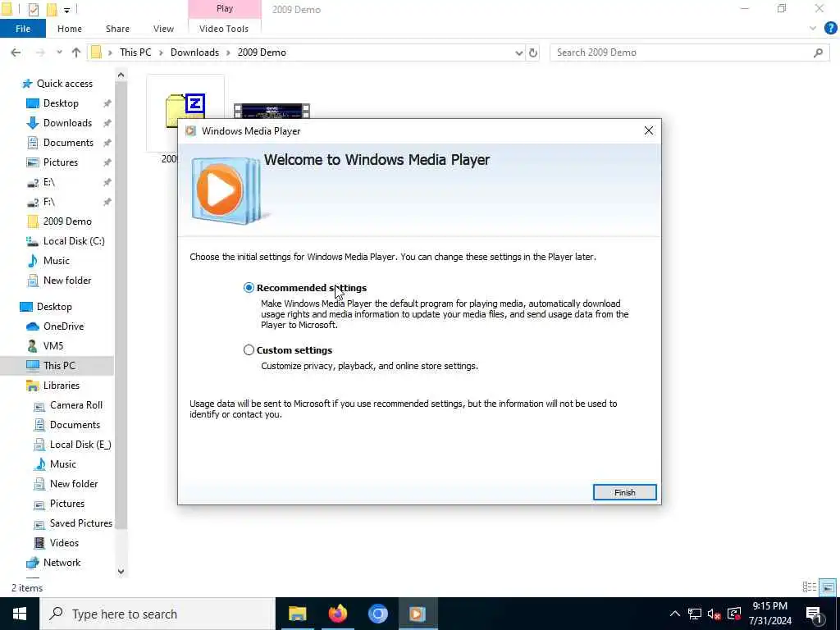Open the Customize Quick Access Toolbar dropdown

(66, 10)
